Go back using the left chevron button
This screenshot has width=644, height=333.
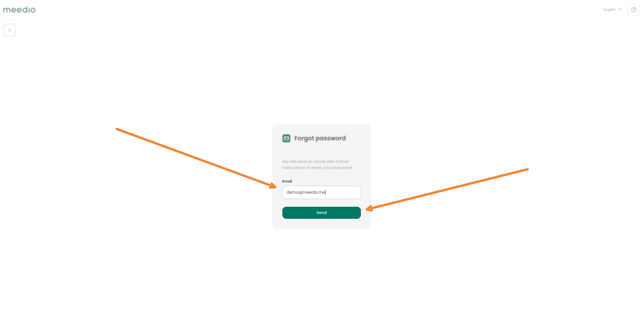pos(10,30)
